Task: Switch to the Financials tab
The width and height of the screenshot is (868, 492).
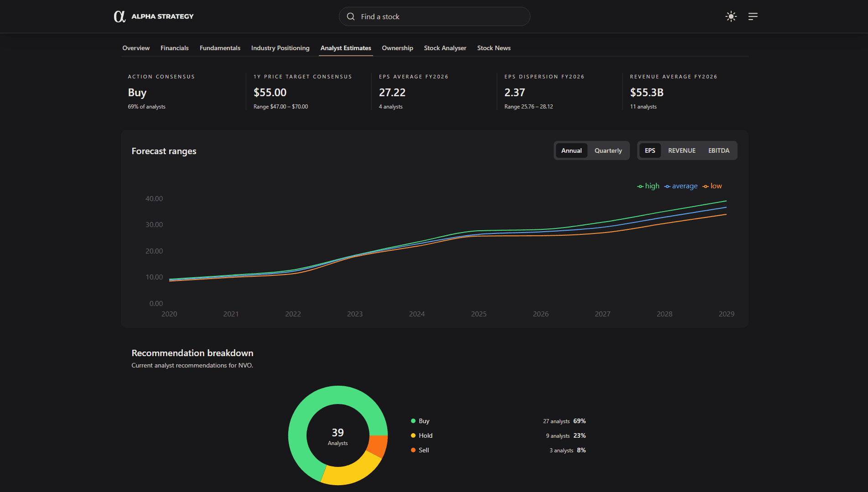Action: coord(174,48)
